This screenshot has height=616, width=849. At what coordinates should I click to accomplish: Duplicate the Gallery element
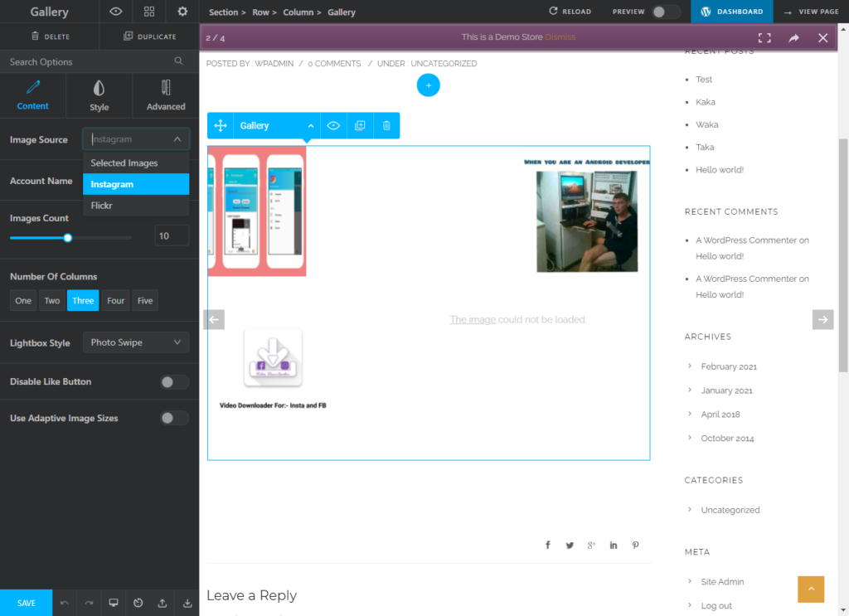[150, 36]
